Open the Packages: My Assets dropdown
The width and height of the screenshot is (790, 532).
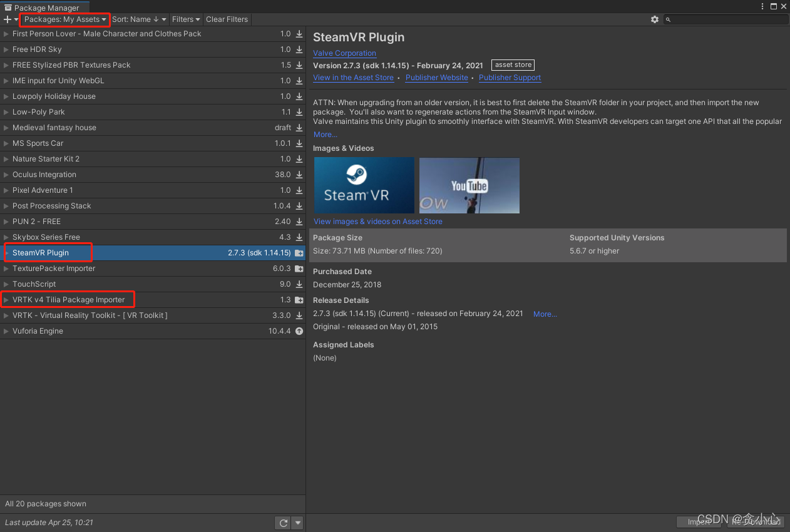(65, 19)
